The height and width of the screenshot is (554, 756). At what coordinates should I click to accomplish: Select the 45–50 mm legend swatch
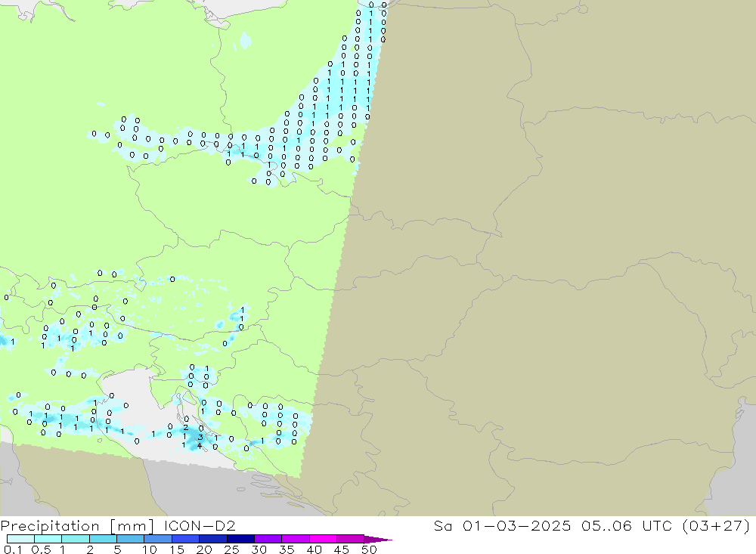(x=351, y=539)
